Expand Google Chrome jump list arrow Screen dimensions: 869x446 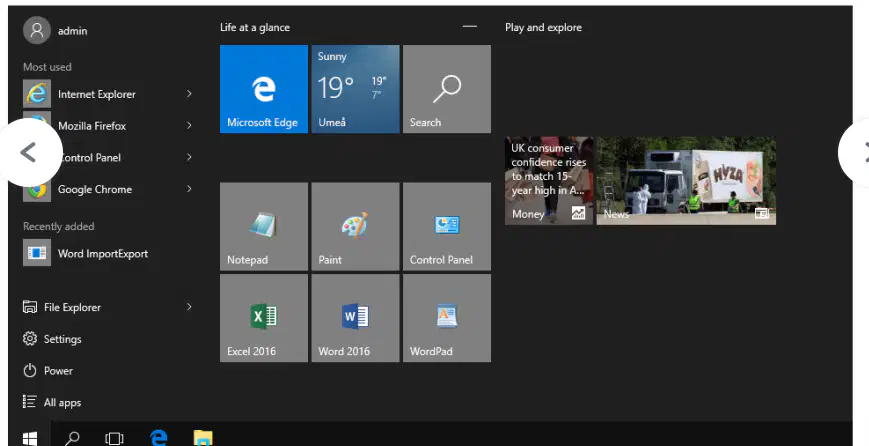click(x=189, y=189)
